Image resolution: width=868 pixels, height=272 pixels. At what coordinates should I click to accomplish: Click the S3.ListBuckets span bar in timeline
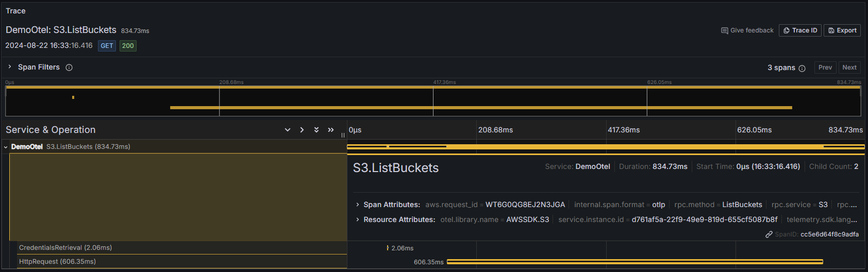606,147
